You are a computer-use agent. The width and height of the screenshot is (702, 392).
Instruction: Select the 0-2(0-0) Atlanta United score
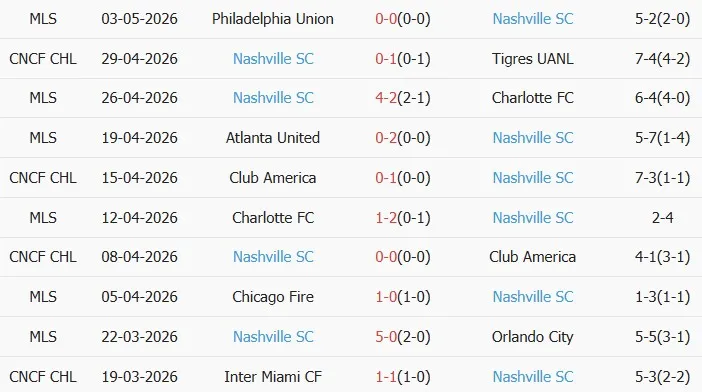(402, 137)
